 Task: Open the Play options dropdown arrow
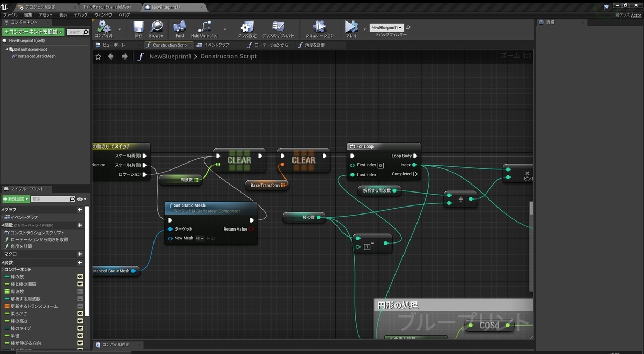tap(364, 29)
